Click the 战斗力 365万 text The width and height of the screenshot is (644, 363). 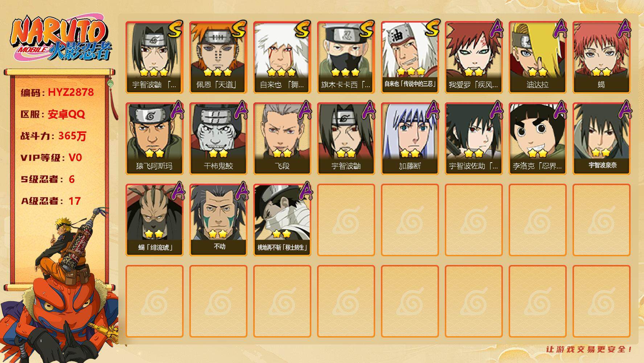[53, 136]
